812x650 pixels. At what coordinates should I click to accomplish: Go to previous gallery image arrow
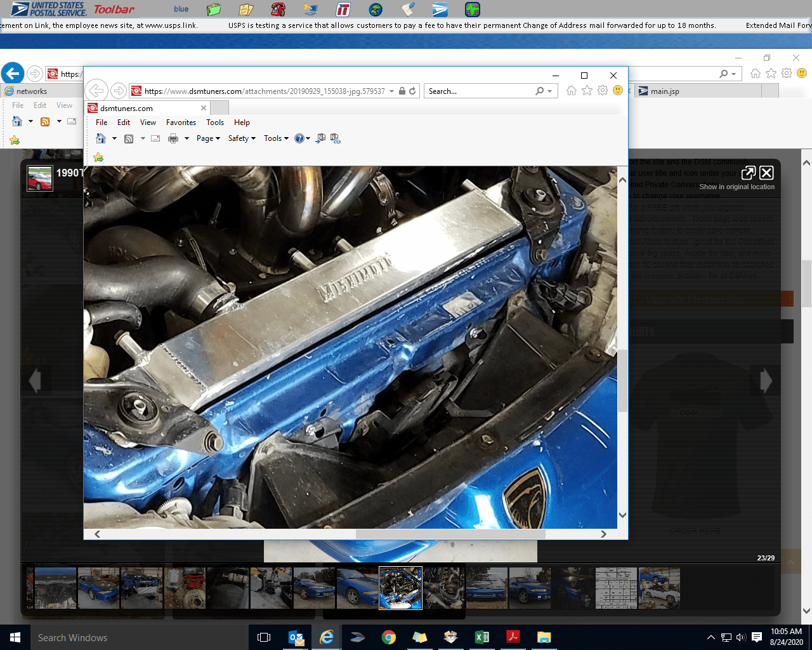(35, 380)
